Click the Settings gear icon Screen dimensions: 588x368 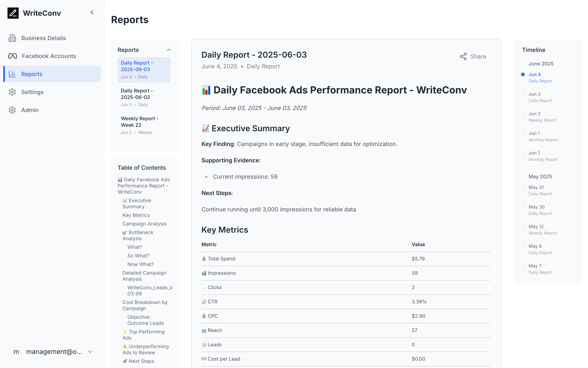pos(12,92)
